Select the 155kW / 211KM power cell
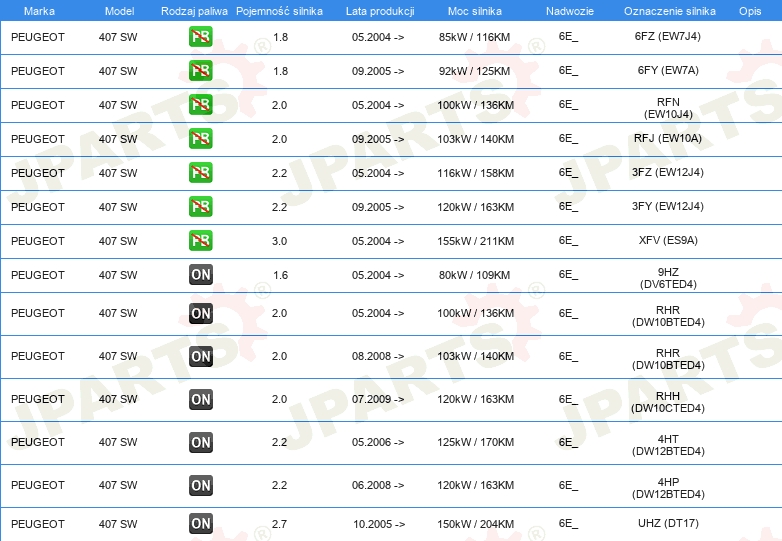782x541 pixels. [x=475, y=241]
